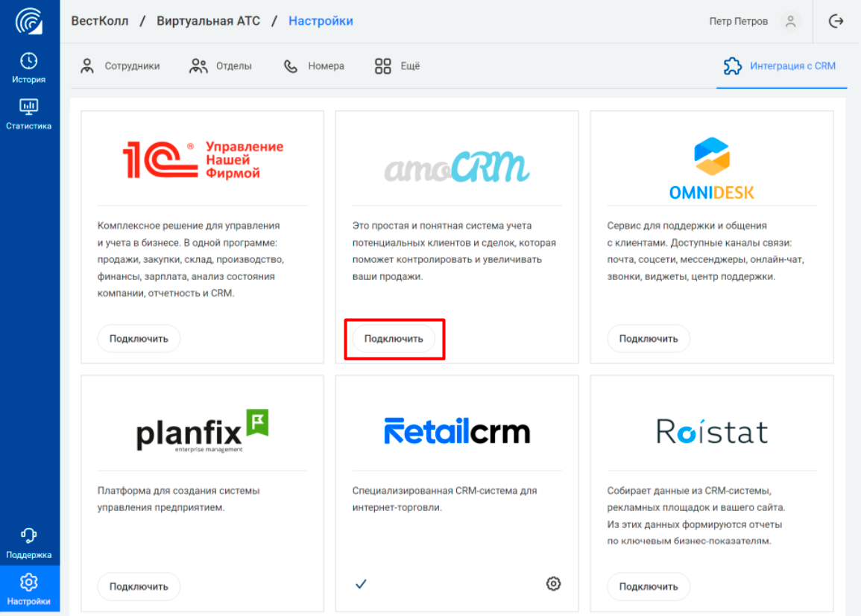Screen dimensions: 861x616
Task: Go to ВестКолл in breadcrumb
Action: (x=100, y=21)
